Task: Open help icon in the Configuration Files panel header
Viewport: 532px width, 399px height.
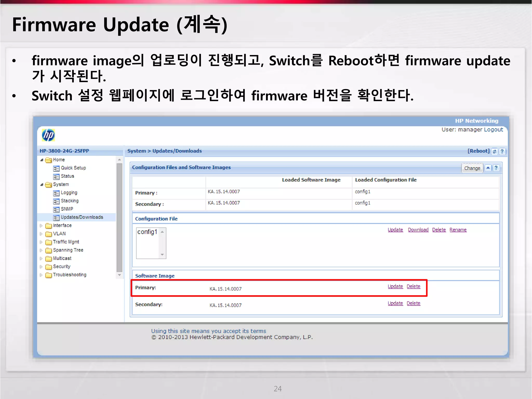Action: pyautogui.click(x=496, y=168)
